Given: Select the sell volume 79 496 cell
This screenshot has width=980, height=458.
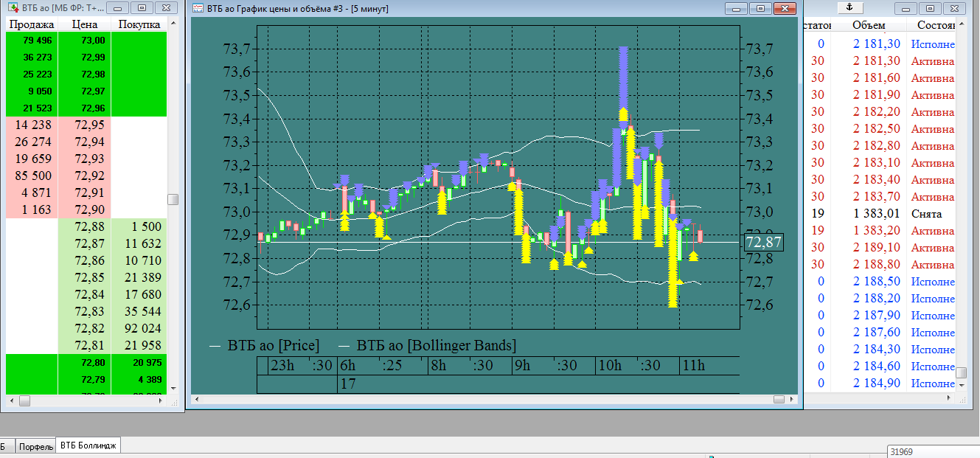Looking at the screenshot, I should 32,41.
